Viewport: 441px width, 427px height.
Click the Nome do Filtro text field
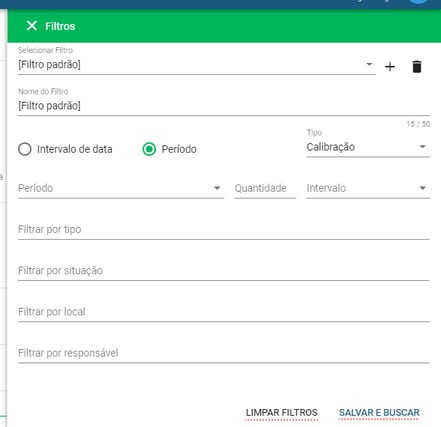coord(224,106)
